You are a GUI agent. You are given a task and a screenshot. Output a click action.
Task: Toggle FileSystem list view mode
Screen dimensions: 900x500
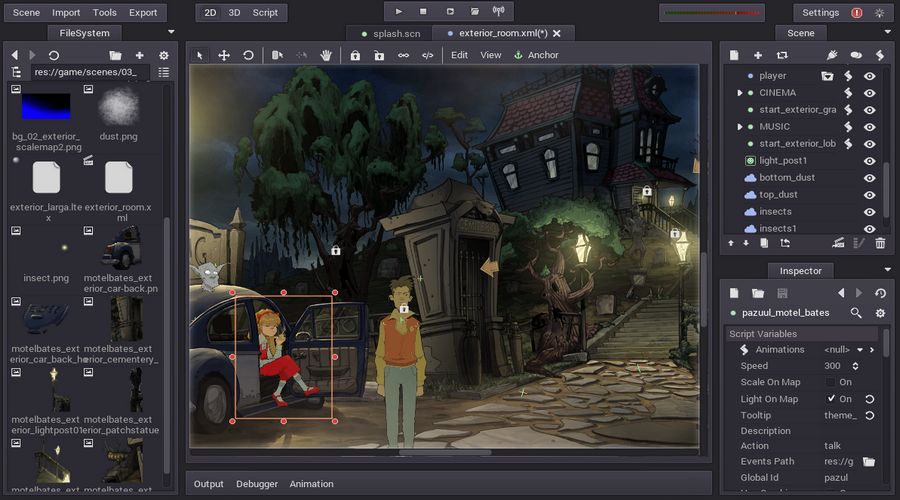point(164,72)
